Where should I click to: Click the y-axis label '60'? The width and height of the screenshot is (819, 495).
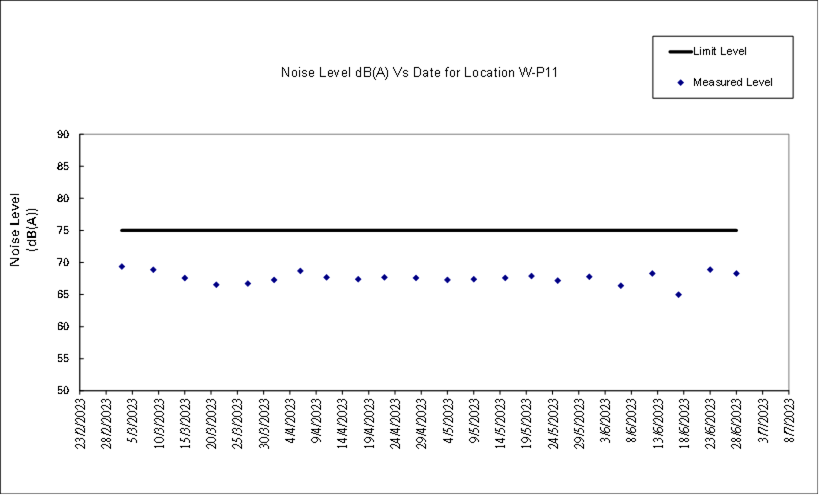click(62, 326)
